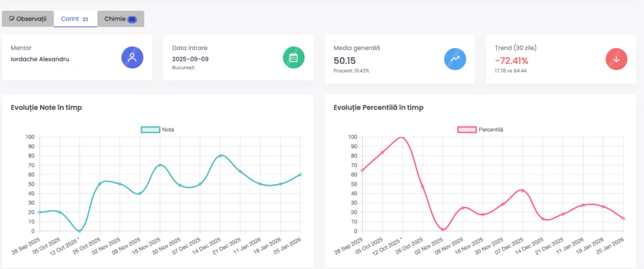Switch to the Chimie tab
Image resolution: width=644 pixels, height=269 pixels.
(120, 19)
